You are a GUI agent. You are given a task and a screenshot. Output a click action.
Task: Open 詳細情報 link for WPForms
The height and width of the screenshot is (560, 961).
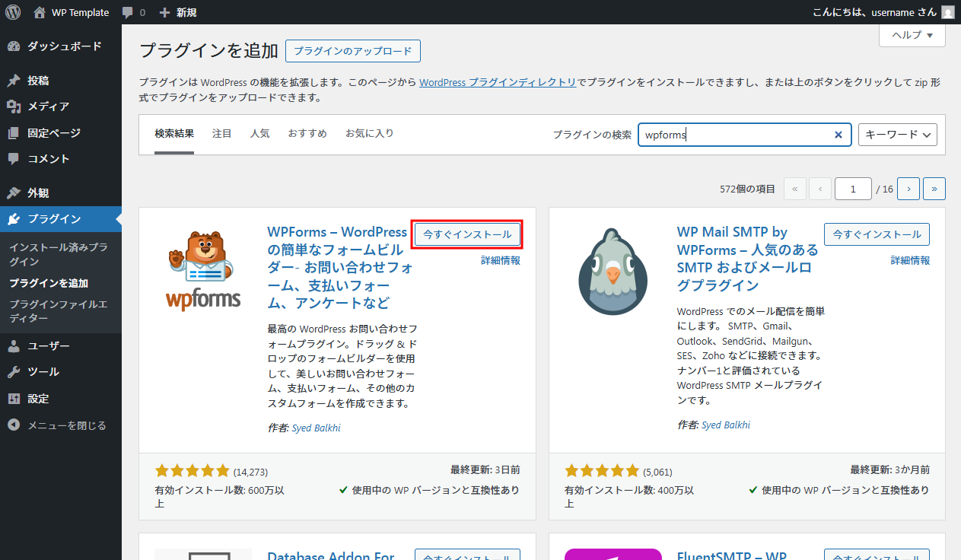click(x=501, y=260)
